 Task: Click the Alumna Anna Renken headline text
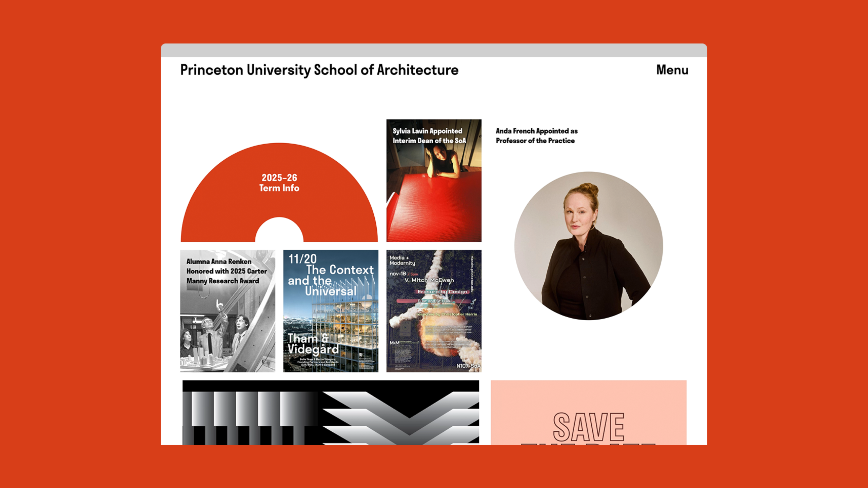[x=226, y=271]
